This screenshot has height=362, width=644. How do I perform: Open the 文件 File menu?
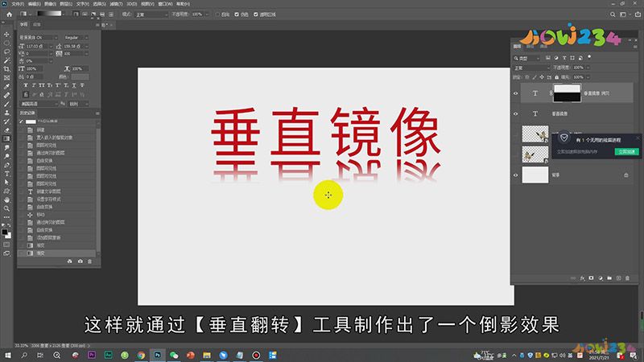coord(18,4)
